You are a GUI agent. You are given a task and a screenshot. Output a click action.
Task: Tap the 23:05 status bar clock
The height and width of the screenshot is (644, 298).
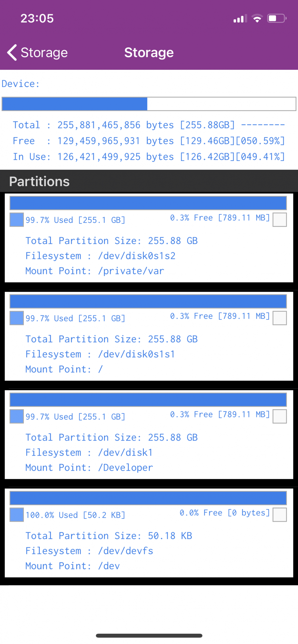click(37, 18)
